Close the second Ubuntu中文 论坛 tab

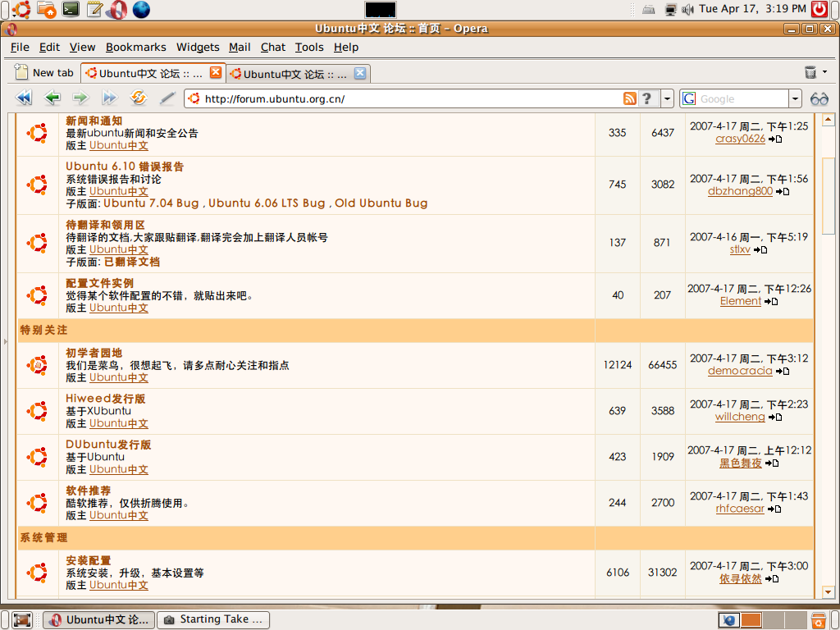coord(360,73)
